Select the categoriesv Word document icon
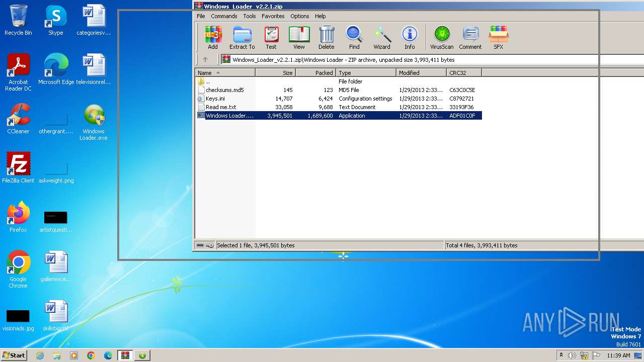The image size is (644, 362). click(94, 20)
